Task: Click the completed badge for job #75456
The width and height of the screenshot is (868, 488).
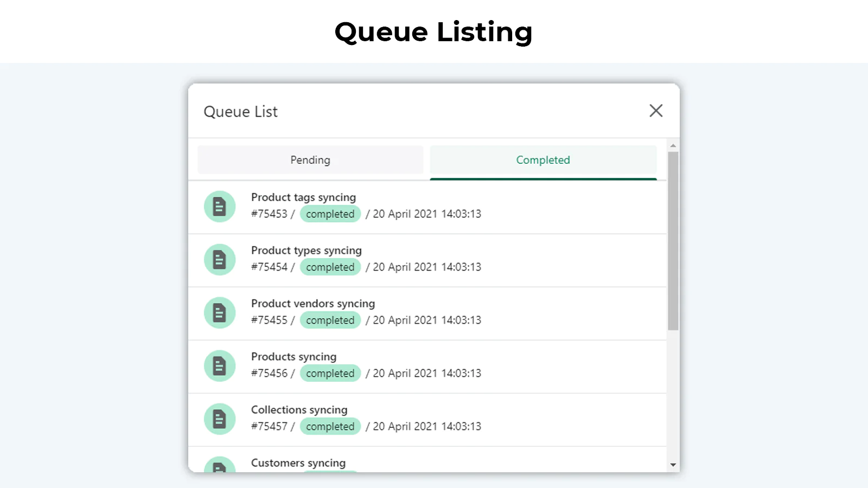Action: click(330, 374)
